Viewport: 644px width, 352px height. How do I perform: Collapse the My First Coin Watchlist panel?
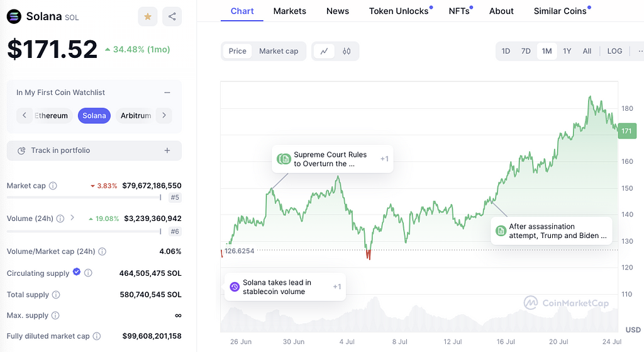[x=167, y=93]
